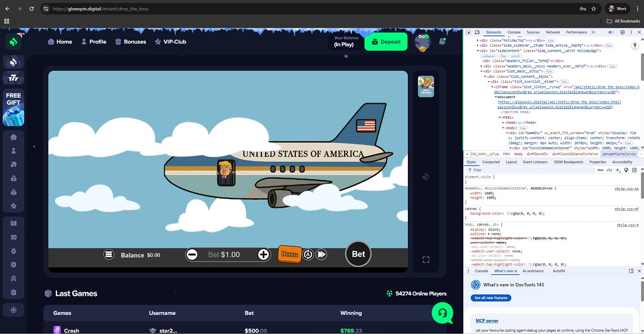Click the autoplay icon beside Bonus
The image size is (644, 334).
tap(308, 255)
